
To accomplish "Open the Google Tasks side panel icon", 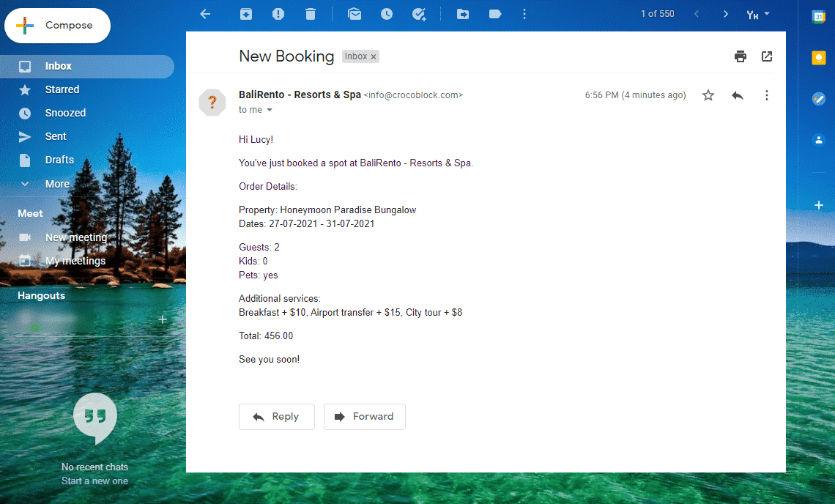I will click(818, 99).
